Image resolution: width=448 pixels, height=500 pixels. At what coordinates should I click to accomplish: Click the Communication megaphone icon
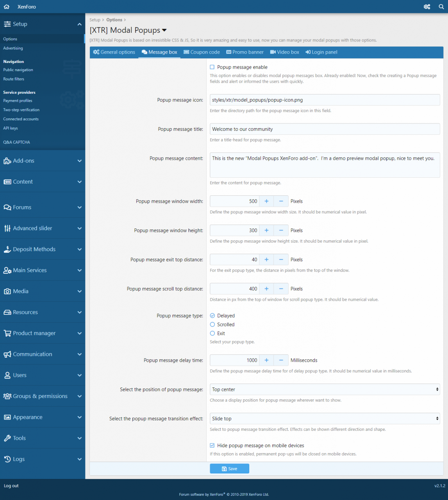tap(7, 354)
